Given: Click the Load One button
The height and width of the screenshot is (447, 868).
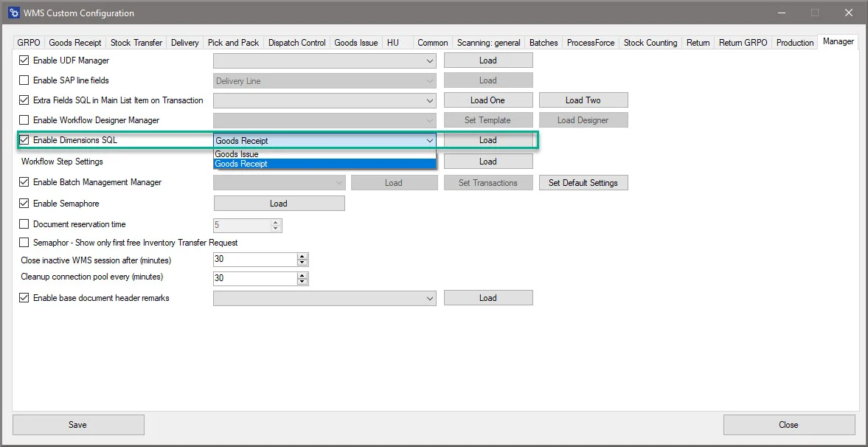Looking at the screenshot, I should (x=487, y=100).
